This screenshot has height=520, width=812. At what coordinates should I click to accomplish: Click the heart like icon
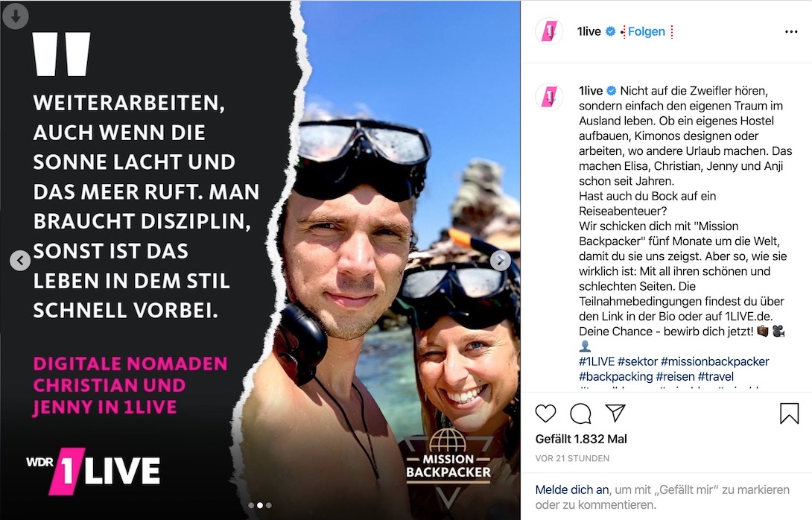[x=545, y=413]
